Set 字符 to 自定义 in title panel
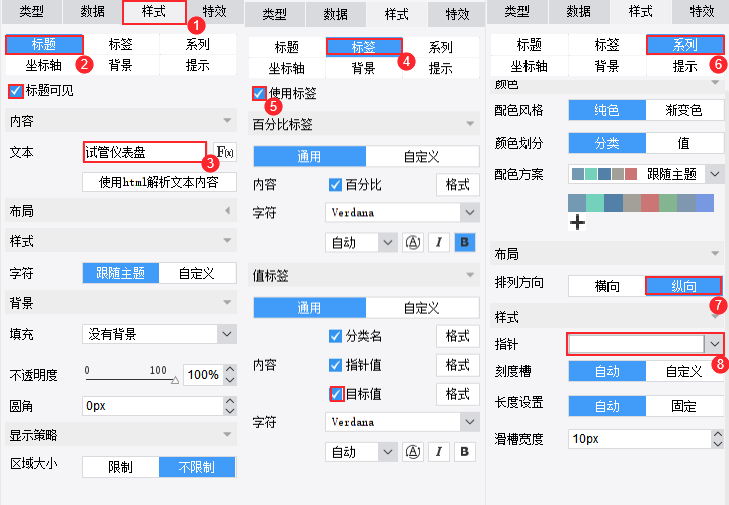This screenshot has height=505, width=729. pyautogui.click(x=197, y=273)
